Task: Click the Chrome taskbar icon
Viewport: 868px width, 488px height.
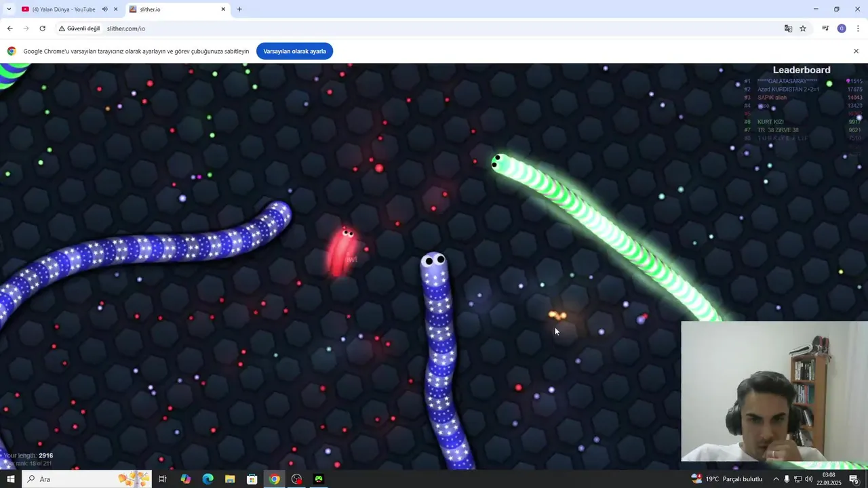Action: (x=274, y=479)
